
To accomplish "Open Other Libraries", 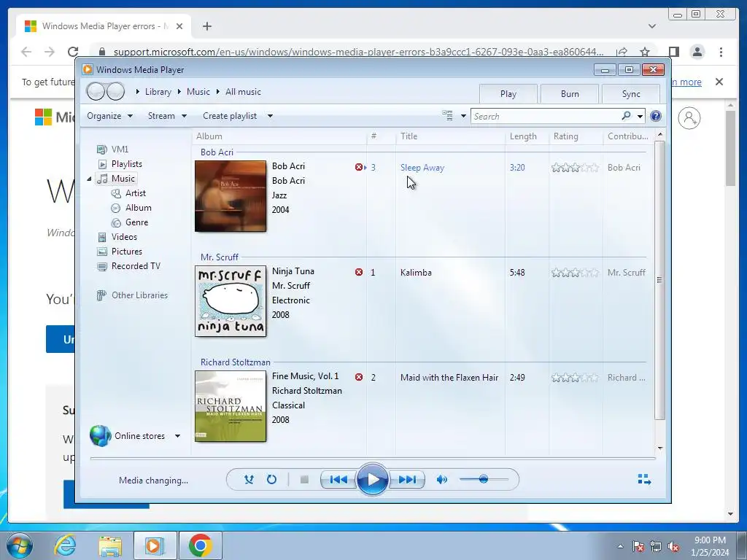I will [132, 295].
